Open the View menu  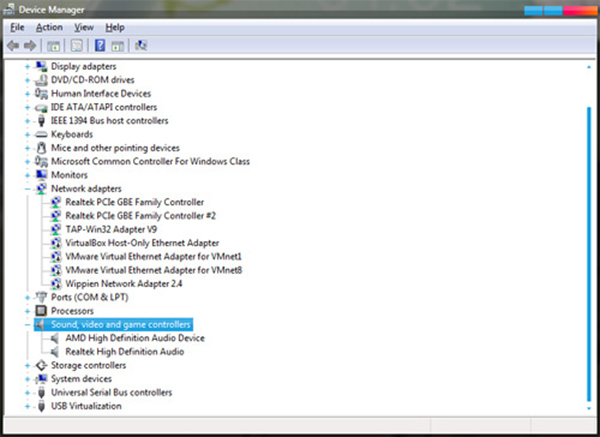[84, 27]
